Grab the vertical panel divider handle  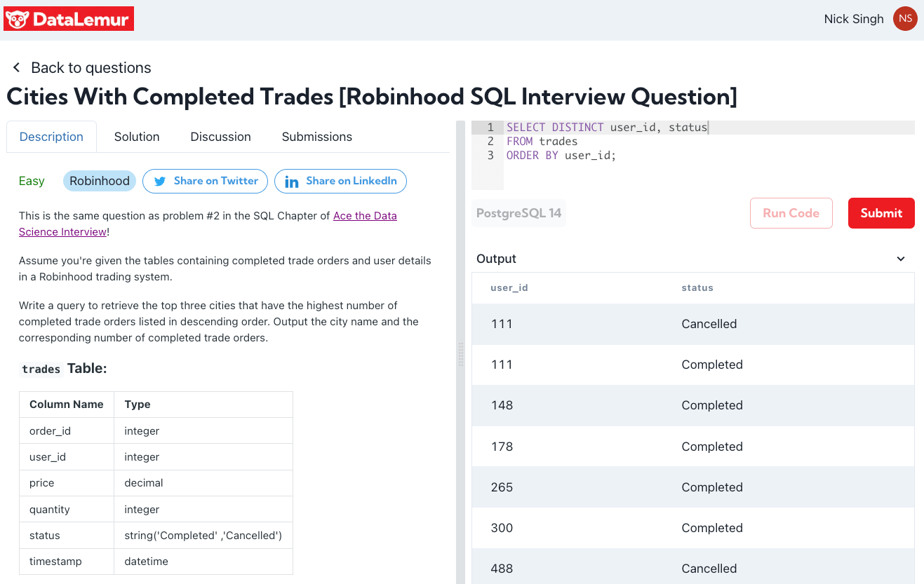(x=461, y=354)
